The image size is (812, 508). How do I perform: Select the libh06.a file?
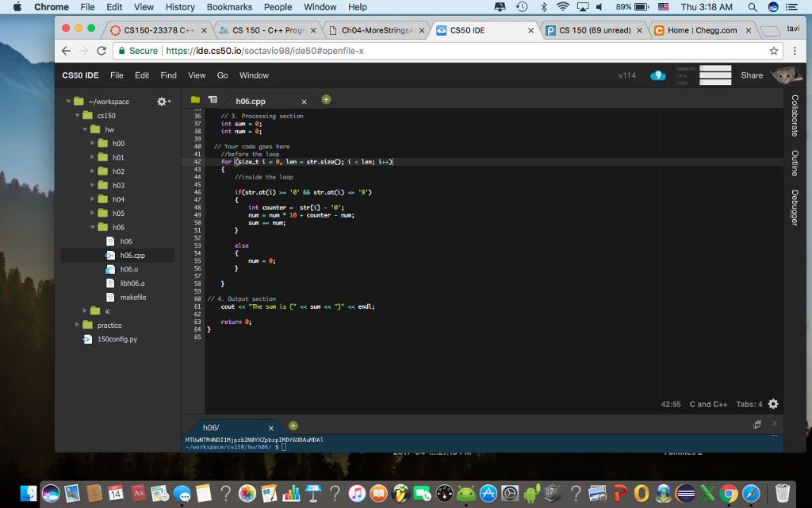click(132, 283)
